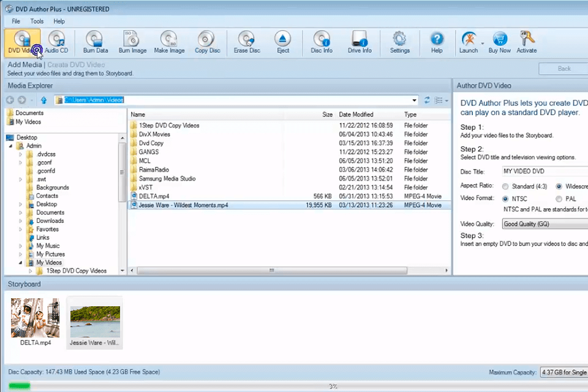Click the Back button
The height and width of the screenshot is (392, 588).
pos(563,69)
